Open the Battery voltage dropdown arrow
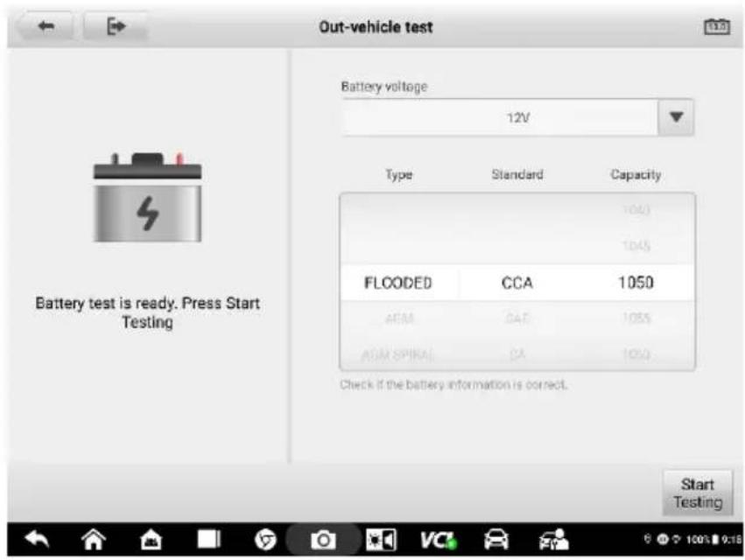Viewport: 745px width, 560px height. 676,117
